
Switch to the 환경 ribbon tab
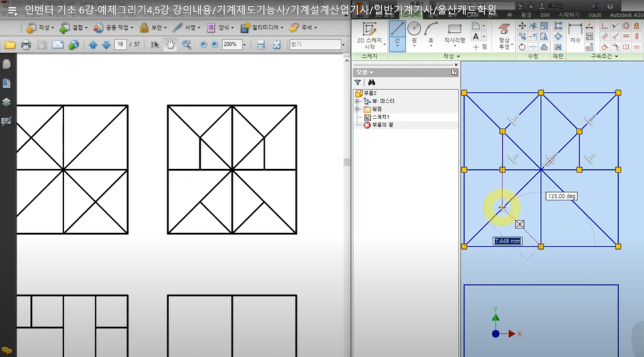coord(526,15)
